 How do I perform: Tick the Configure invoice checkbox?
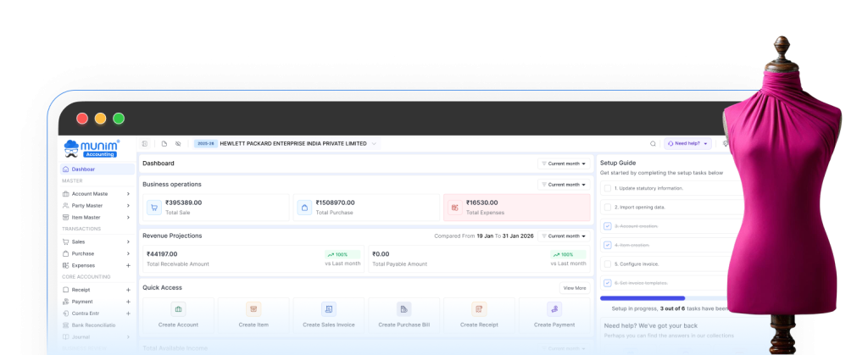[607, 263]
